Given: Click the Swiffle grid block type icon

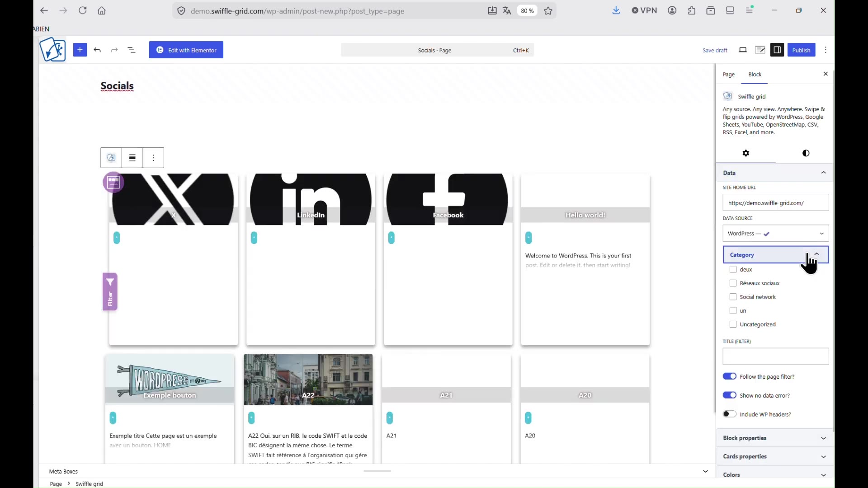Looking at the screenshot, I should click(x=111, y=158).
